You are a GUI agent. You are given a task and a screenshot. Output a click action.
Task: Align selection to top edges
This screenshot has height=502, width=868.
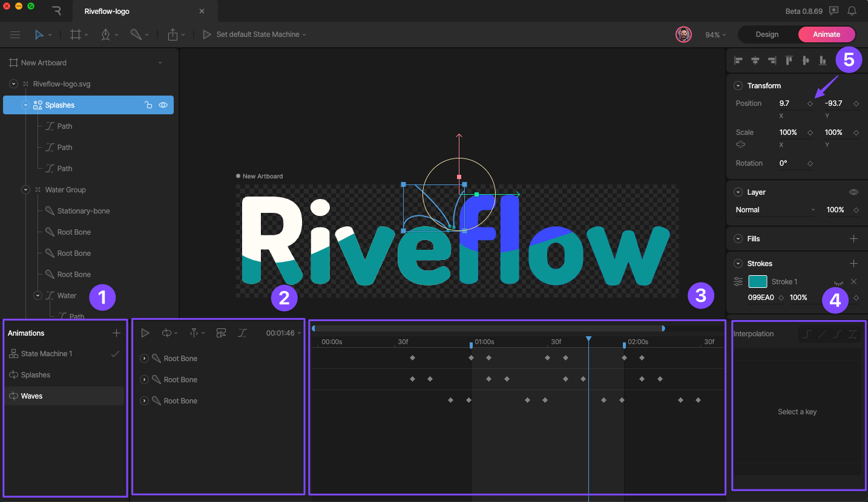pyautogui.click(x=789, y=60)
